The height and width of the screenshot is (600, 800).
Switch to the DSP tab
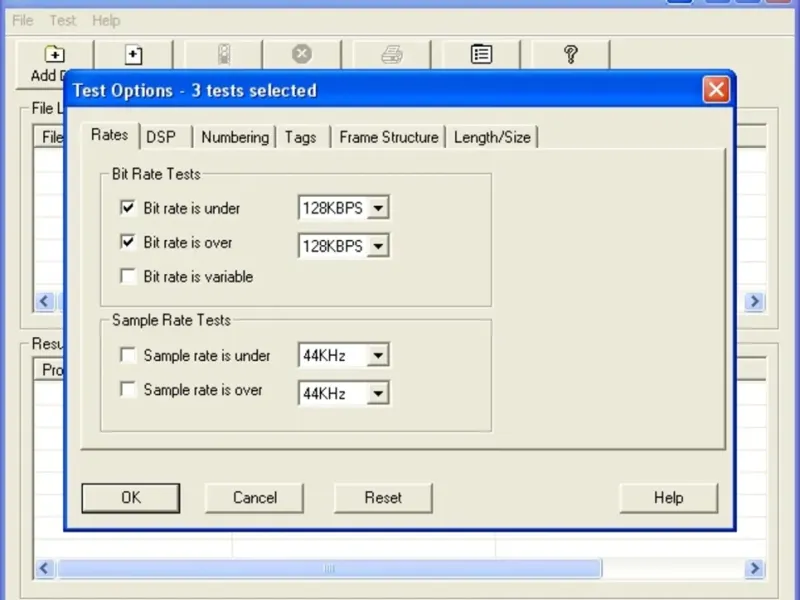[164, 137]
